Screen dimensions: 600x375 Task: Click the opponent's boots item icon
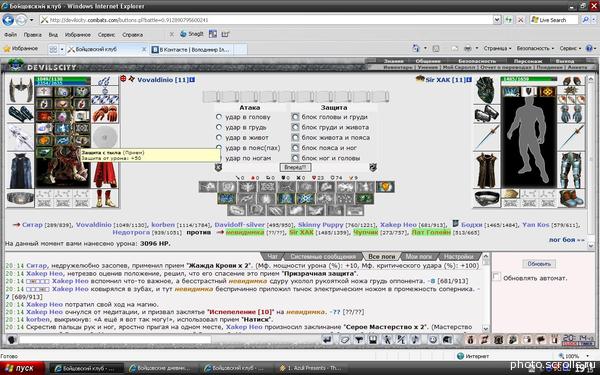pos(571,198)
